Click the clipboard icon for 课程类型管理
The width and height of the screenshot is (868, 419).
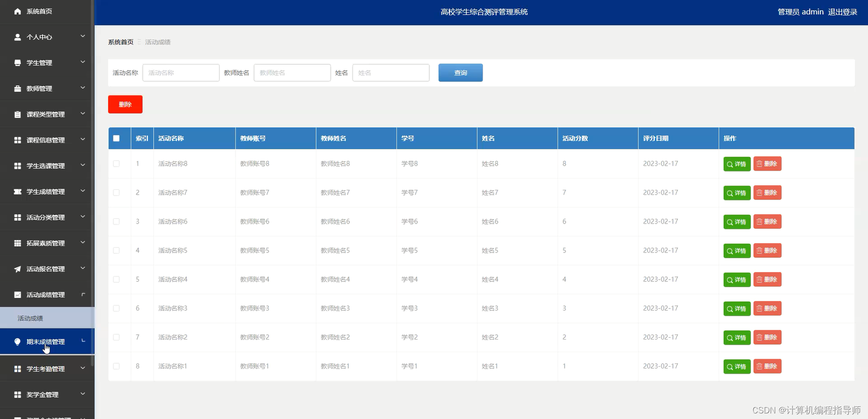click(17, 114)
